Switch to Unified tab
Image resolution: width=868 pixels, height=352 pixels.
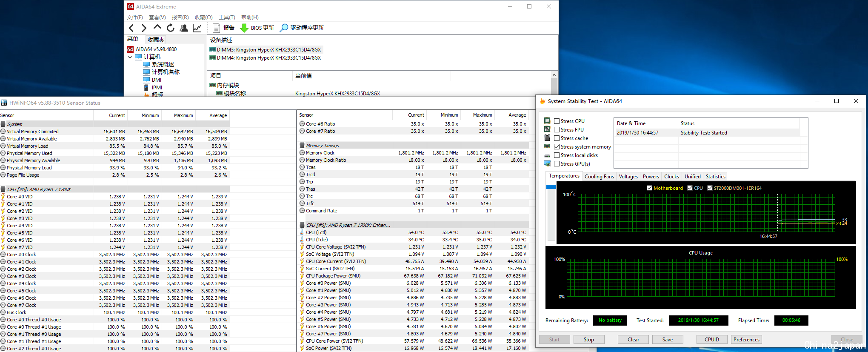pos(692,177)
